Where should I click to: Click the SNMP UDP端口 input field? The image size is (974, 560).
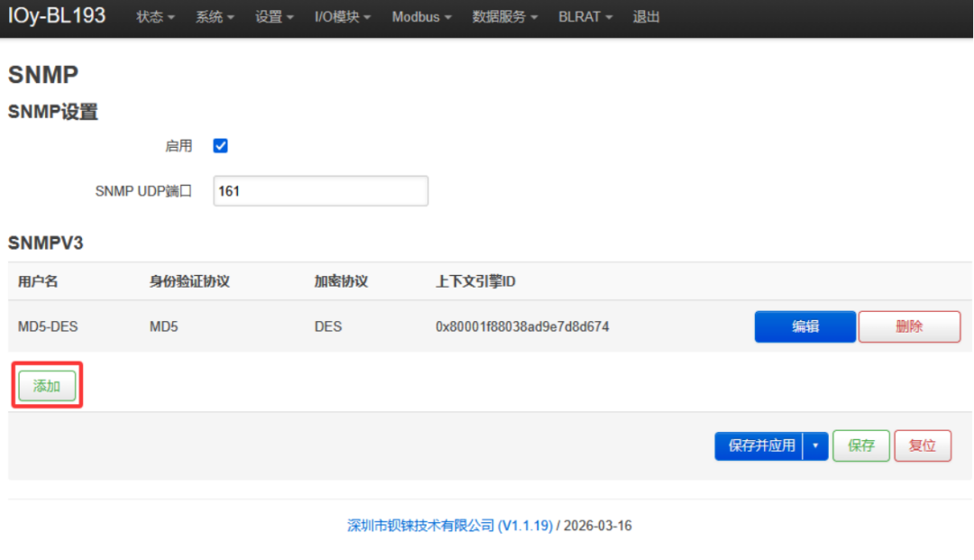[320, 190]
